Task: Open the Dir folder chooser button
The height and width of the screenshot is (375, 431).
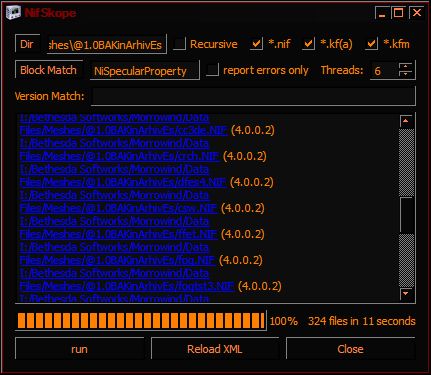Action: coord(27,44)
